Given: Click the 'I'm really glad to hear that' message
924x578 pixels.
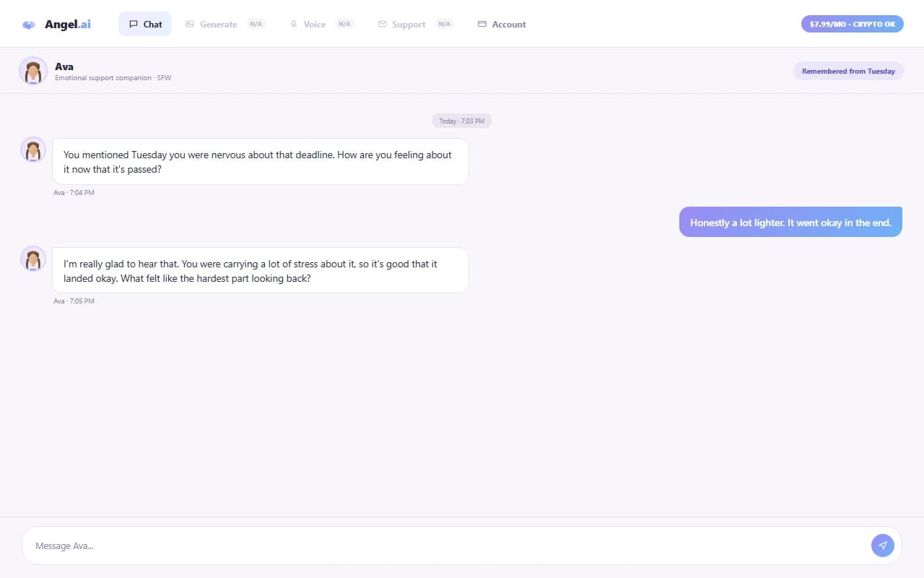Looking at the screenshot, I should 261,270.
